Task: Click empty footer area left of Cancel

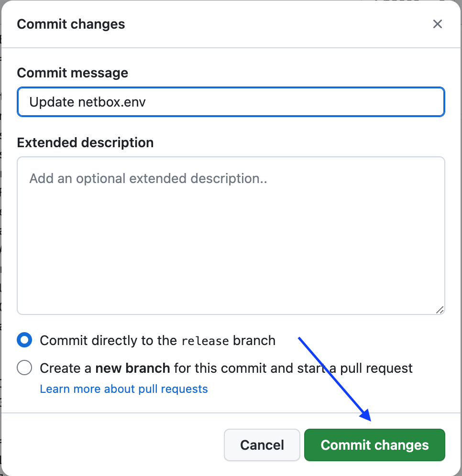Action: click(x=110, y=445)
